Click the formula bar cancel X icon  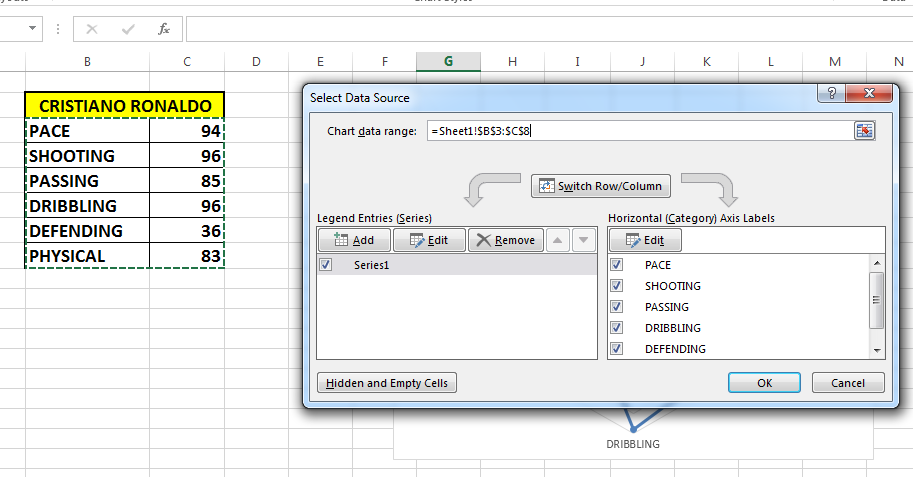(91, 29)
